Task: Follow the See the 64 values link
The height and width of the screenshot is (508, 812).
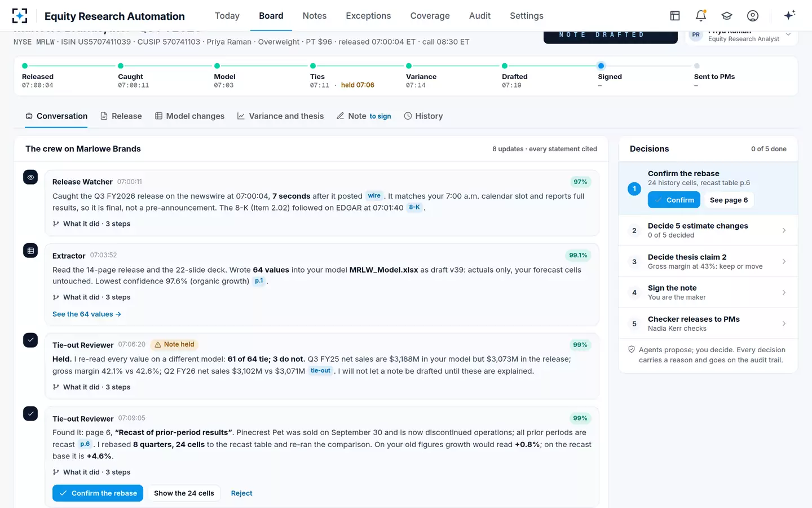Action: (x=87, y=314)
